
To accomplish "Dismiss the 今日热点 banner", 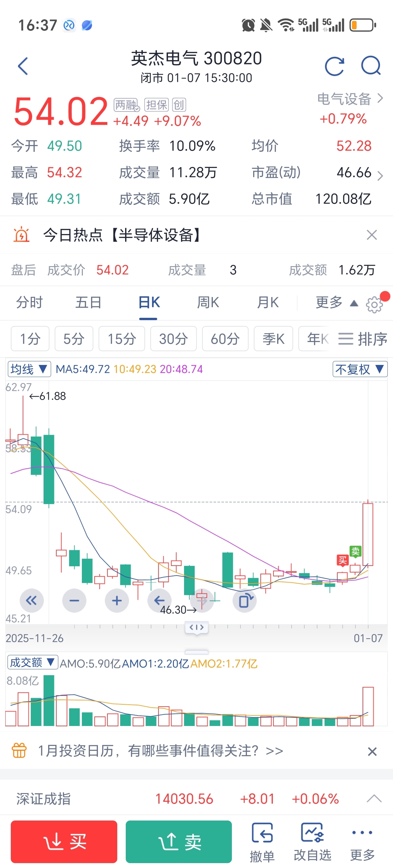I will click(371, 235).
